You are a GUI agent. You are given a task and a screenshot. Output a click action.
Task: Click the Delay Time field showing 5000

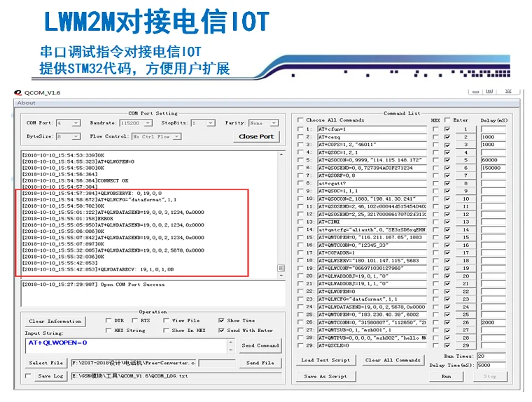tap(491, 366)
